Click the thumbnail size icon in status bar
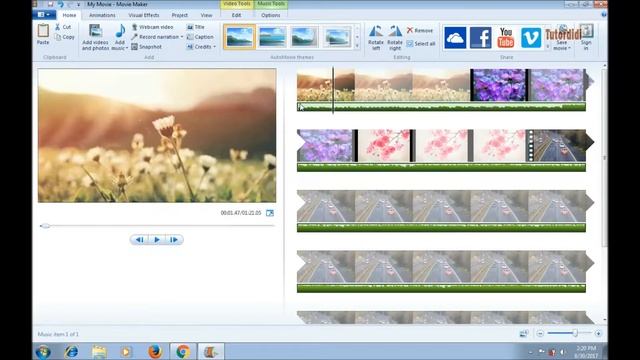The width and height of the screenshot is (640, 360). 524,334
